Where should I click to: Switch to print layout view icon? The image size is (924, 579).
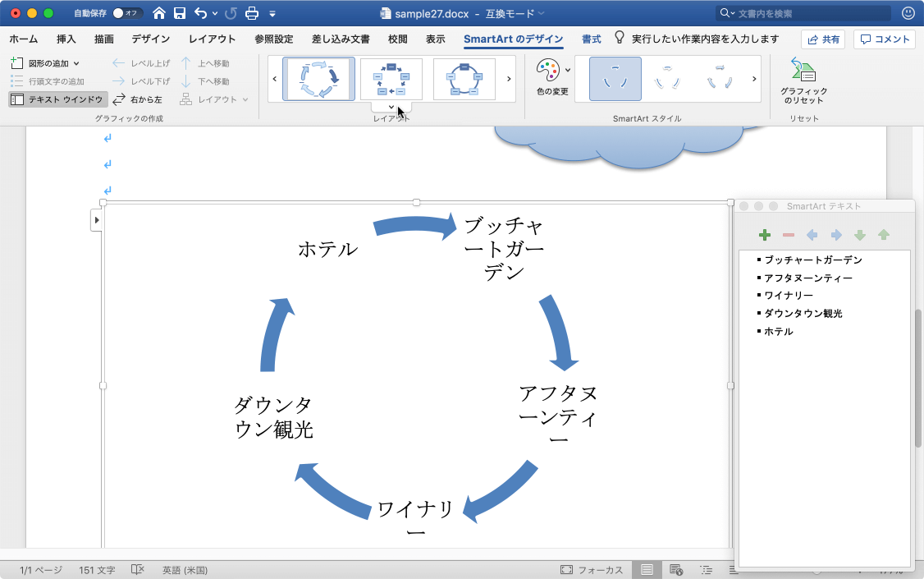(x=647, y=570)
